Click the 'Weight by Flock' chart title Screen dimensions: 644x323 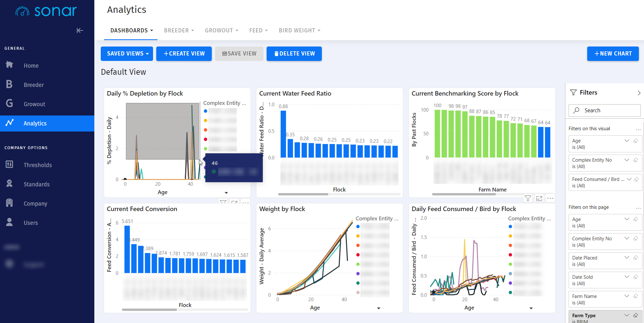tap(282, 209)
